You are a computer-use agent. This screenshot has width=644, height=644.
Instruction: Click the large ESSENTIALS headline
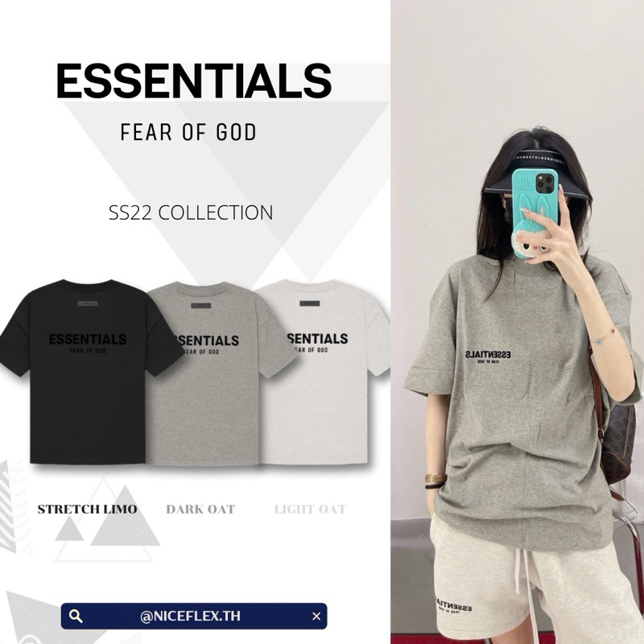point(193,81)
